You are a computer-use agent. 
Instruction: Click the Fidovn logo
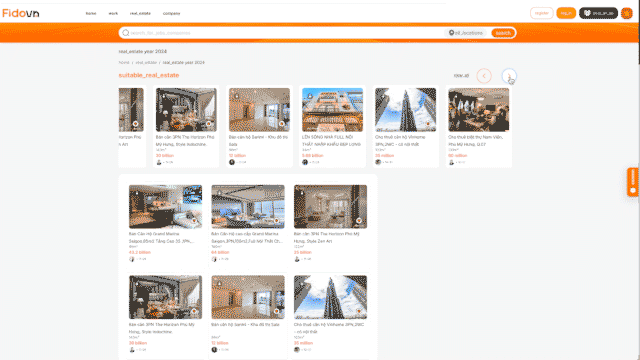tap(21, 13)
